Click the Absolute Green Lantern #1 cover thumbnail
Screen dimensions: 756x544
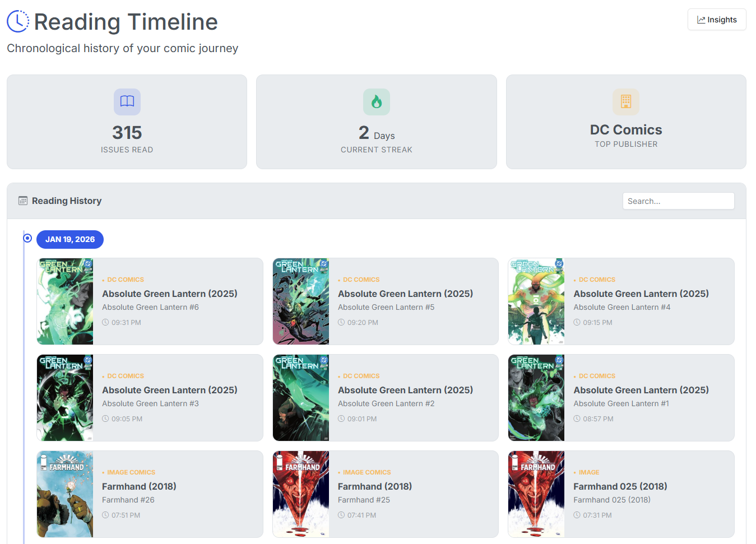pyautogui.click(x=536, y=397)
